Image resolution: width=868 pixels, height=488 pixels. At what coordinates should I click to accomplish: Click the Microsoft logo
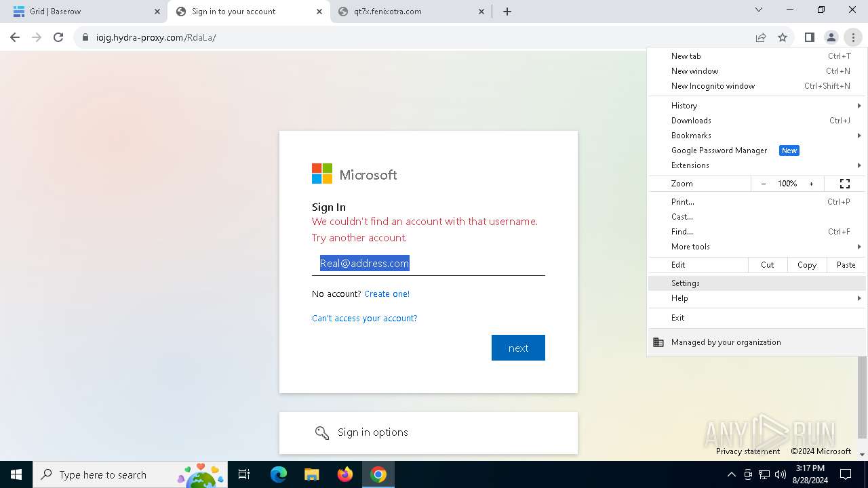(355, 174)
